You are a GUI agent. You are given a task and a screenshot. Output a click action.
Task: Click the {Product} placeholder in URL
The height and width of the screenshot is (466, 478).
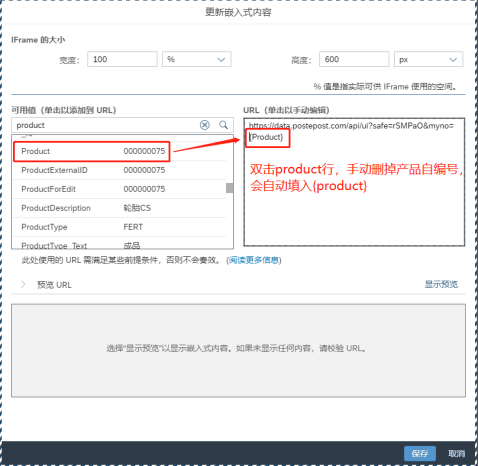tap(266, 137)
